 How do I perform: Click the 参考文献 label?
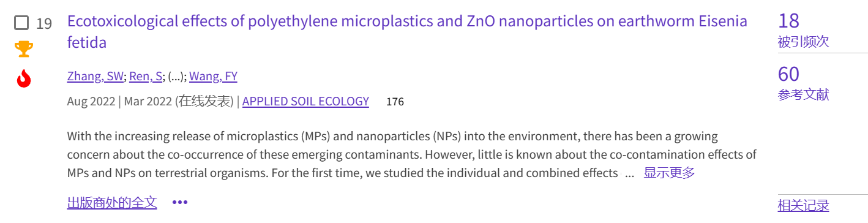(x=803, y=95)
